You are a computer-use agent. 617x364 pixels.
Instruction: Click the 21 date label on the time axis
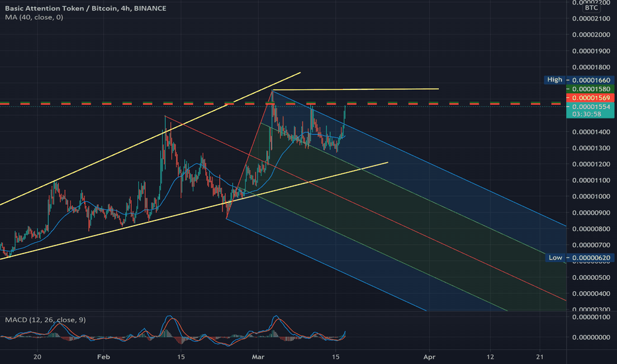(540, 357)
